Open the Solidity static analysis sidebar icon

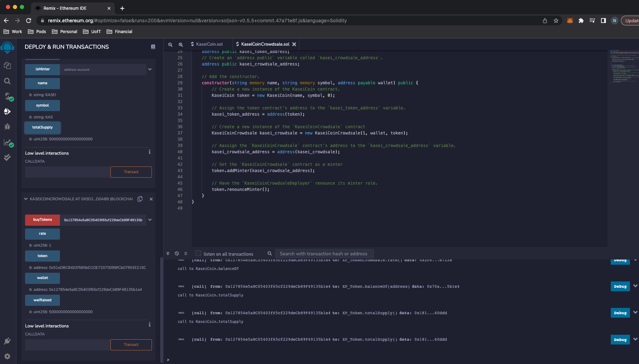tap(8, 142)
